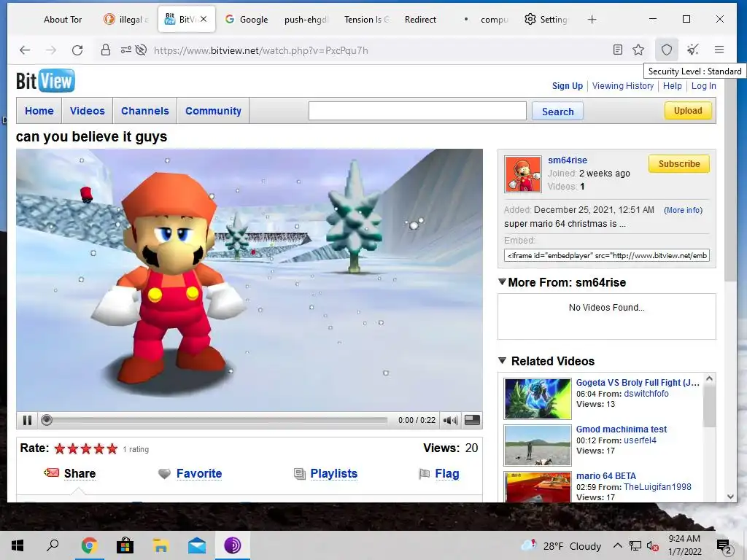Open the Viewing History link
Image resolution: width=747 pixels, height=560 pixels.
click(x=623, y=86)
